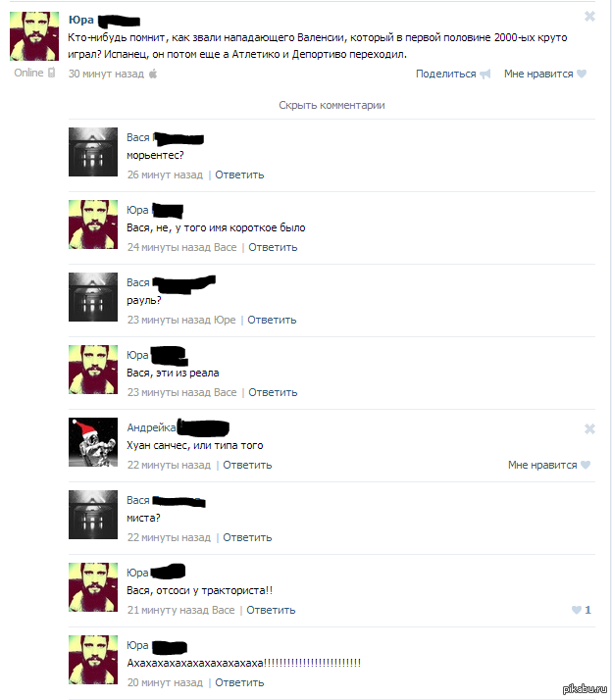Reply to the морьентес? comment
The height and width of the screenshot is (700, 612).
click(x=239, y=175)
